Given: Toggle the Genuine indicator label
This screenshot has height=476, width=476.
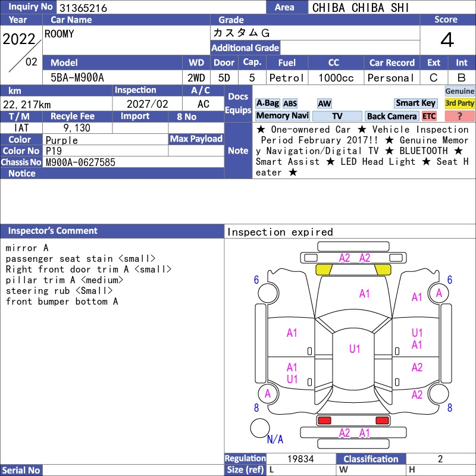Looking at the screenshot, I should click(x=459, y=91).
